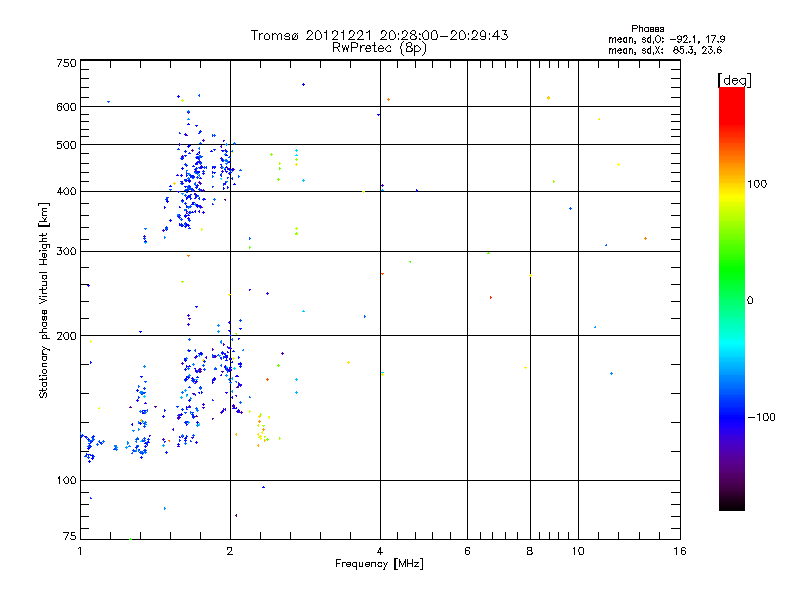Click the x-axis tick label '4'
800x600 pixels.
tap(380, 551)
